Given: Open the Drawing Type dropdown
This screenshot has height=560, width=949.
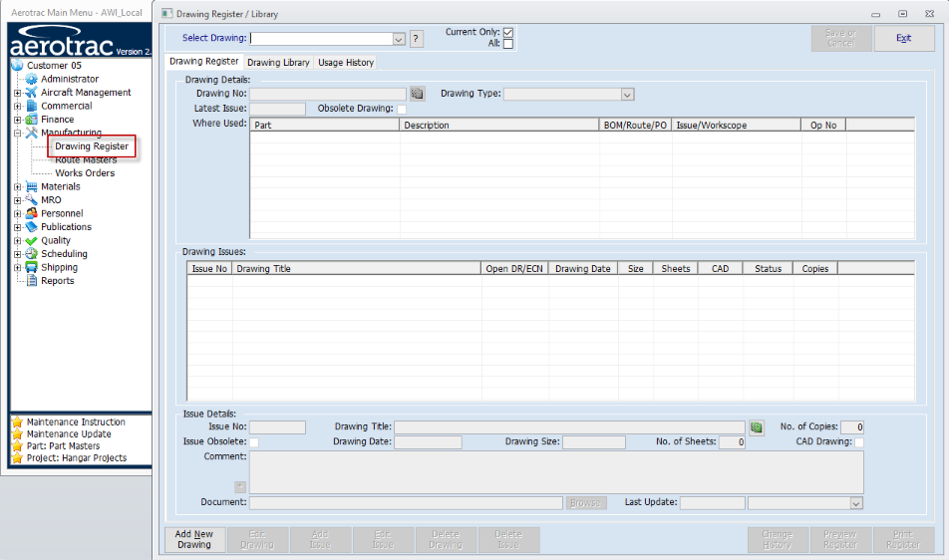Looking at the screenshot, I should click(627, 95).
